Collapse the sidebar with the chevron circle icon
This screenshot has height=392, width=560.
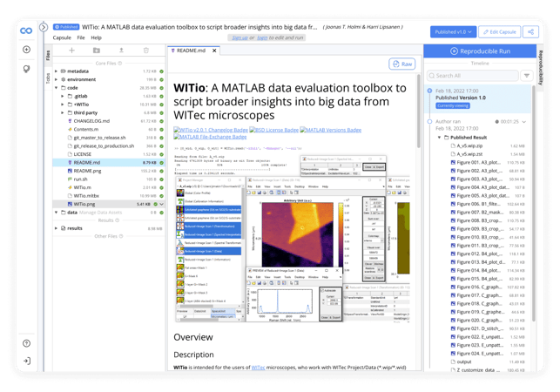[44, 27]
